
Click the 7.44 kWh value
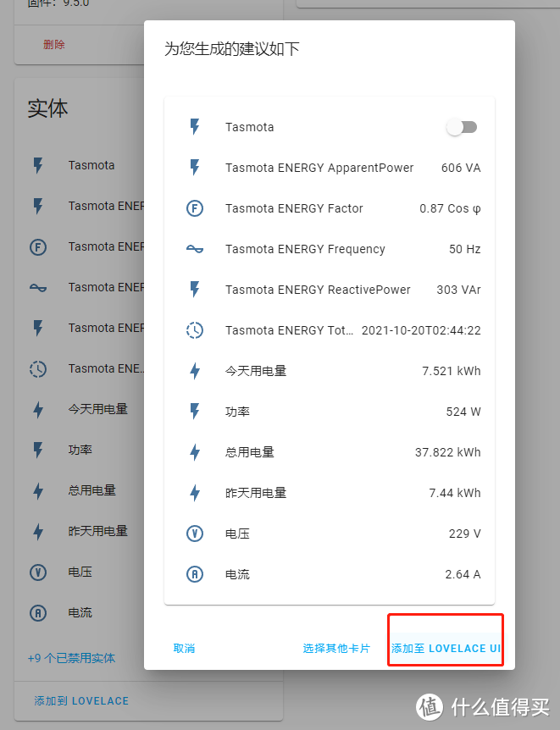coord(455,493)
